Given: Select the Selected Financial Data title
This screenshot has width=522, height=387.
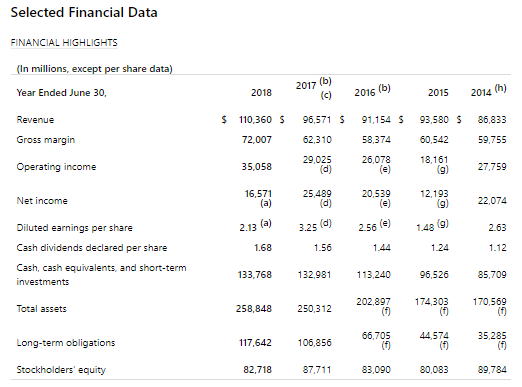Looking at the screenshot, I should [x=84, y=13].
